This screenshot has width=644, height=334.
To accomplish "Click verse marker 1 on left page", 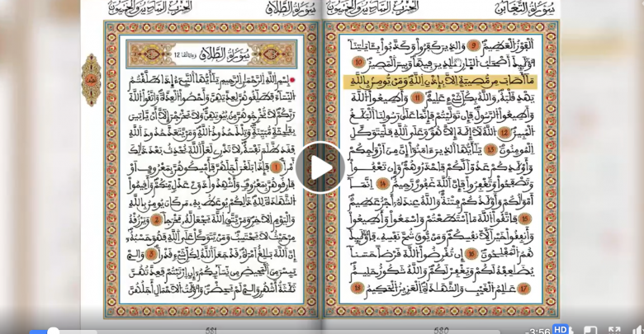I will pyautogui.click(x=276, y=167).
